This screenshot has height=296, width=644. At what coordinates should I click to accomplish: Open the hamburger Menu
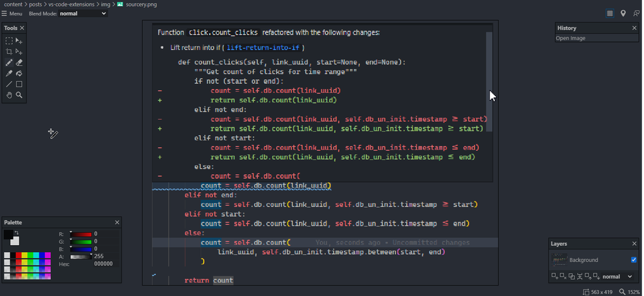[12, 14]
